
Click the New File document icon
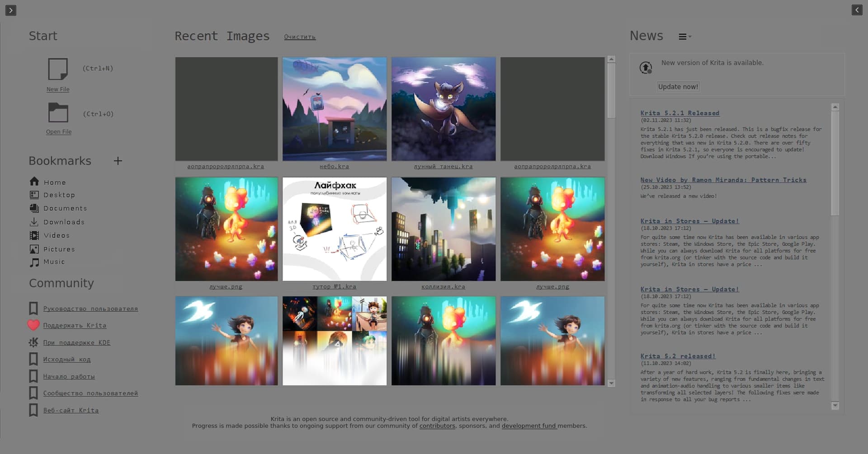click(x=58, y=69)
